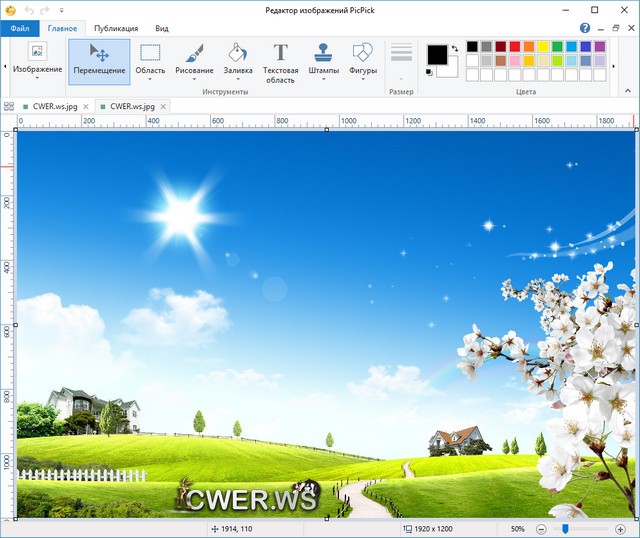Open the Файл menu tab
Viewport: 640px width, 538px height.
19,29
